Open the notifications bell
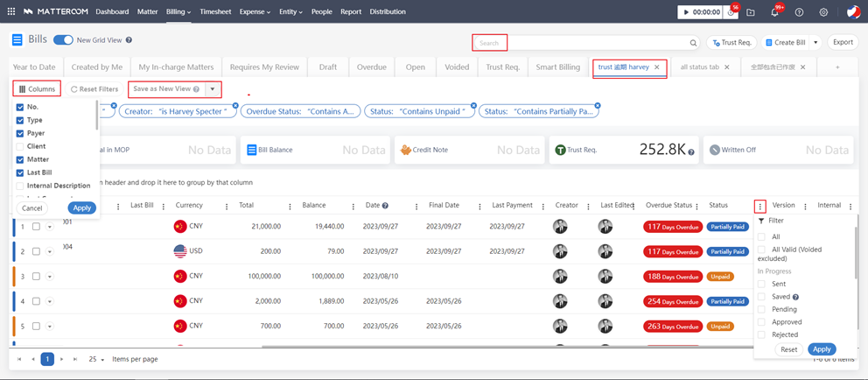This screenshot has width=868, height=380. pyautogui.click(x=774, y=12)
